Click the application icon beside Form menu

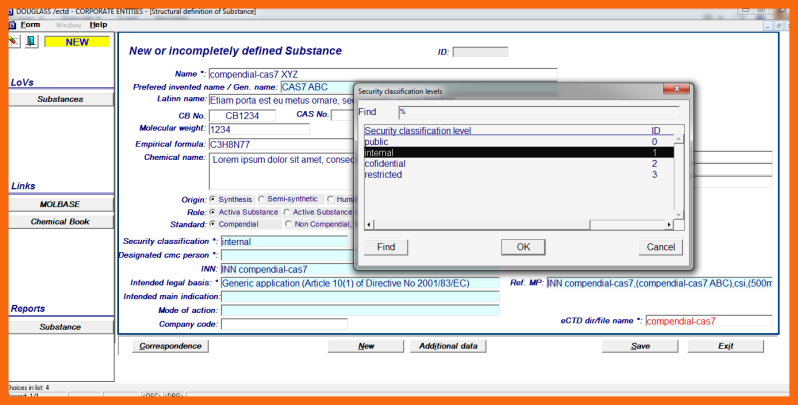12,25
